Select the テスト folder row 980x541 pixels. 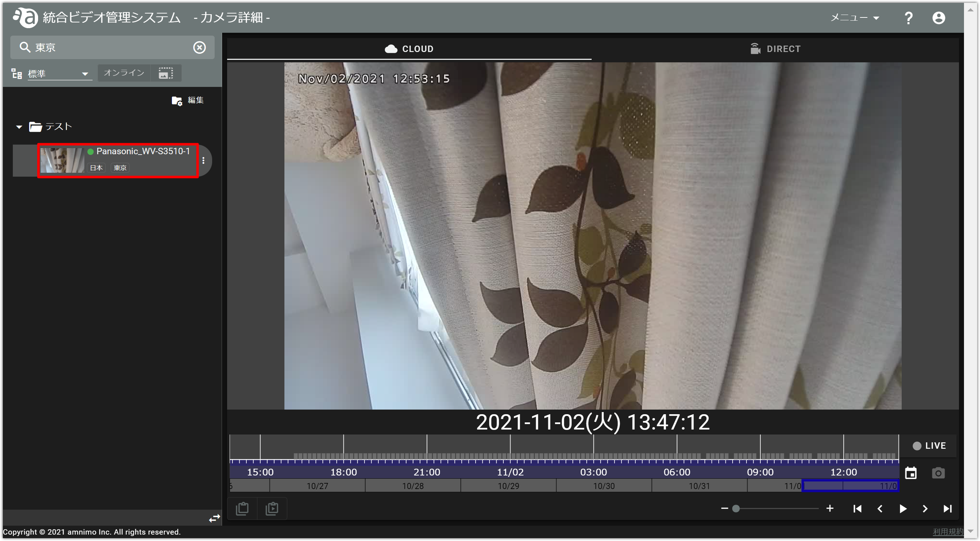(x=51, y=126)
